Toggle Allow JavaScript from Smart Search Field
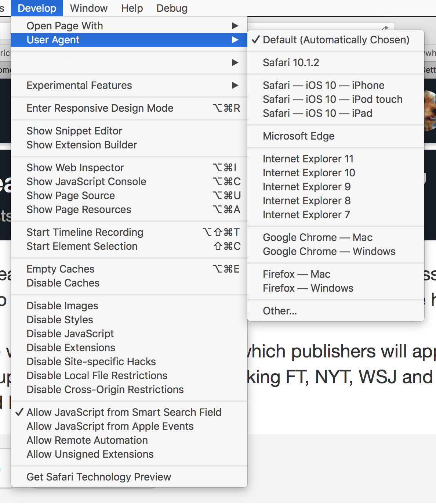Image resolution: width=436 pixels, height=504 pixels. 124,412
